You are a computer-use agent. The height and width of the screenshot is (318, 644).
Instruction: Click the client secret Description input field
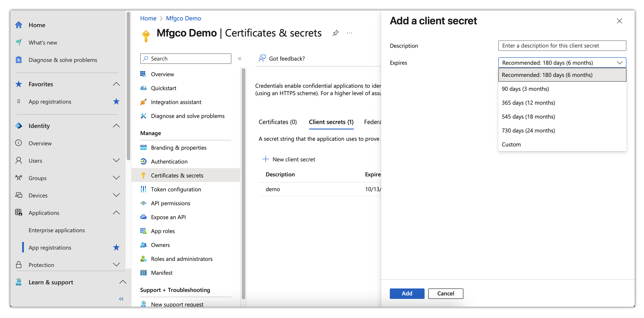(x=562, y=46)
